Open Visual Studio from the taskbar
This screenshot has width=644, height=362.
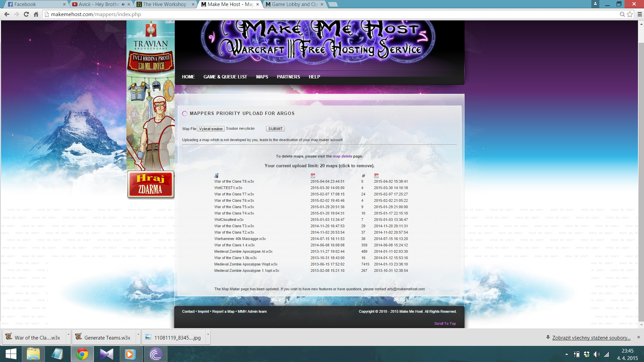(107, 354)
